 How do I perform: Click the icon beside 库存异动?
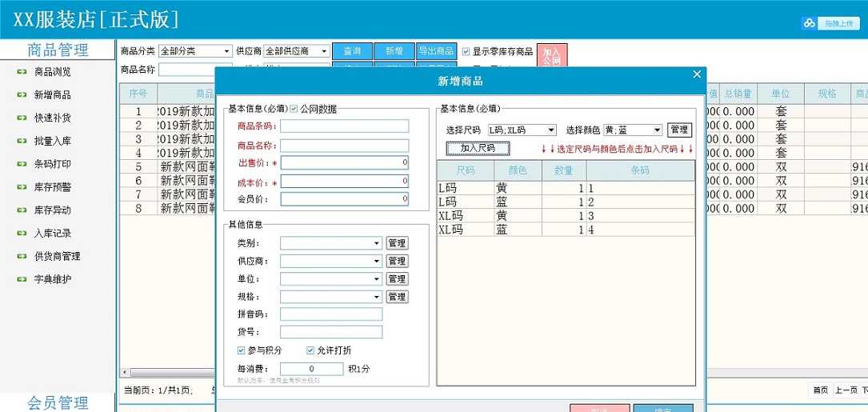pos(22,210)
